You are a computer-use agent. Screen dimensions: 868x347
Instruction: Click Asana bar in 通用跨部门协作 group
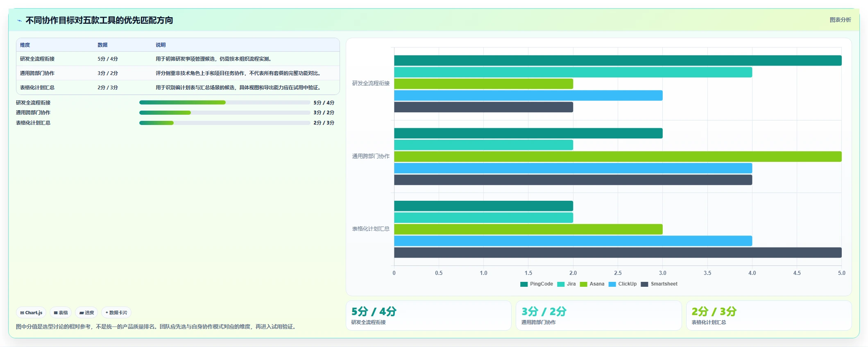pyautogui.click(x=618, y=156)
